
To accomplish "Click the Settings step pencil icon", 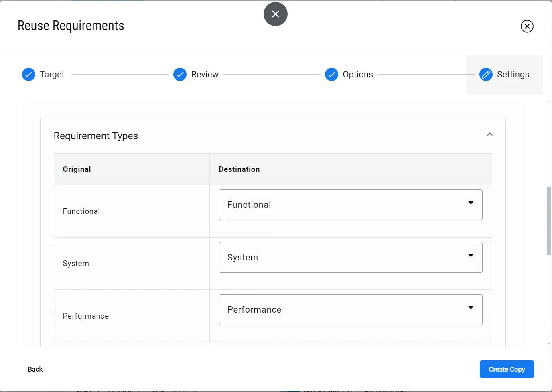I will [486, 74].
